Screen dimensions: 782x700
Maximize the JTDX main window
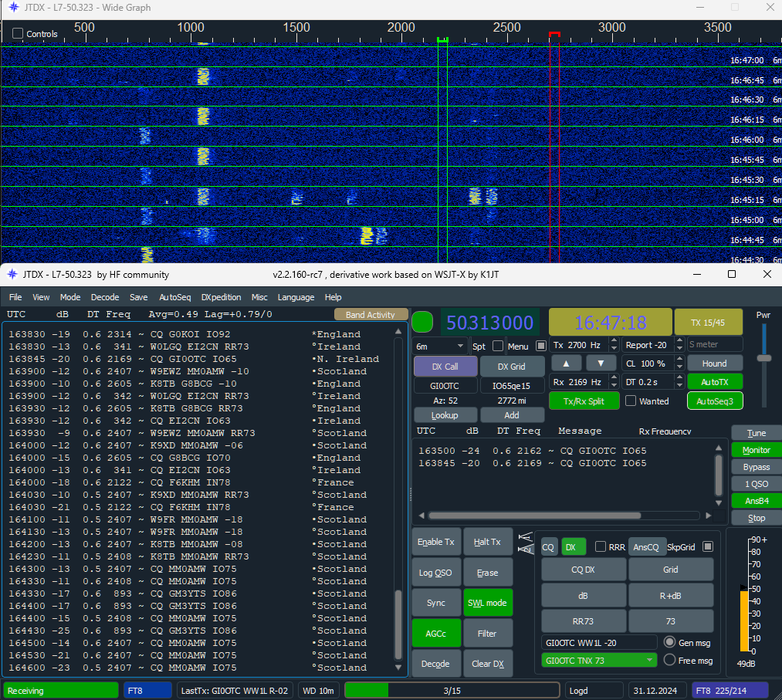pos(732,274)
